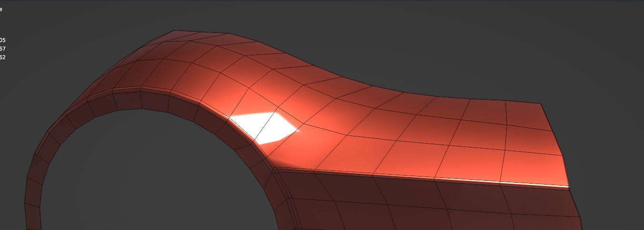Click the bright white specular highlight on the mesh
The height and width of the screenshot is (230, 644).
point(265,127)
